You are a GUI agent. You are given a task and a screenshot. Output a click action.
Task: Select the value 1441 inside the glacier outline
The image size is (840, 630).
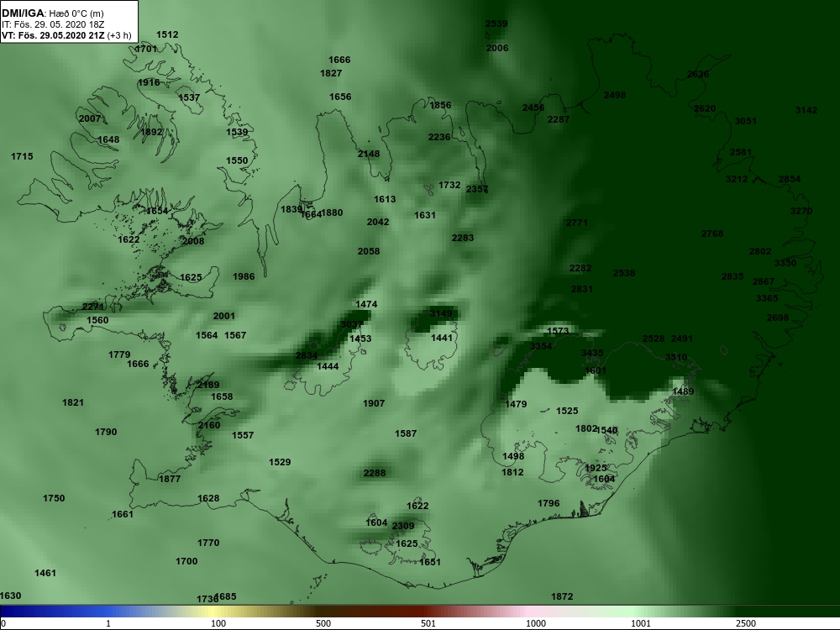442,338
